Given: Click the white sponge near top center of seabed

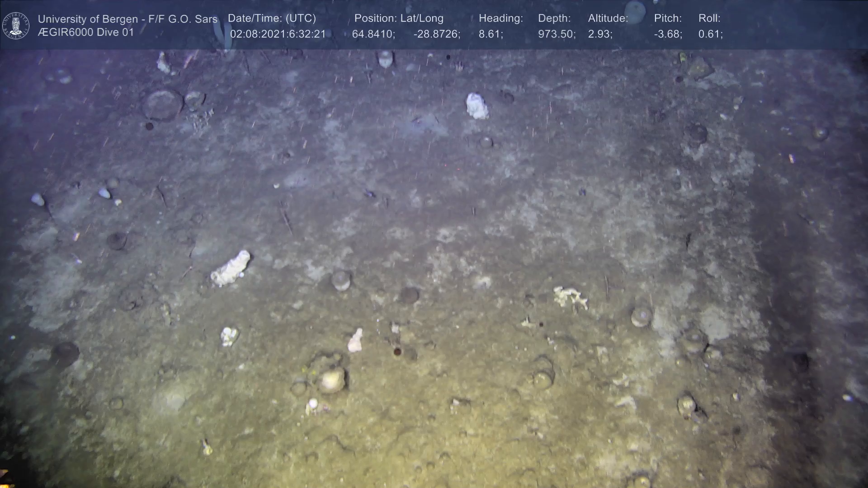Looking at the screenshot, I should 477,107.
